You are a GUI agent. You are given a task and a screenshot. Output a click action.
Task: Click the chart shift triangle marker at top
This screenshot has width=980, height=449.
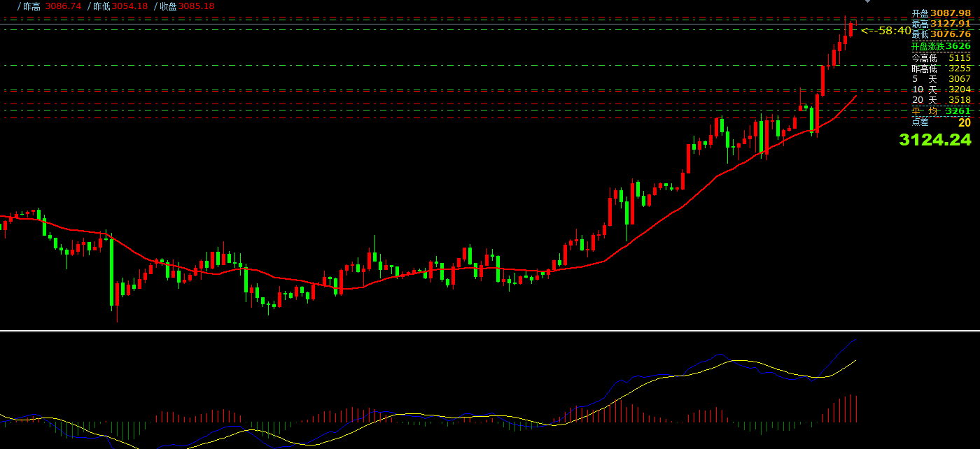(x=868, y=1)
